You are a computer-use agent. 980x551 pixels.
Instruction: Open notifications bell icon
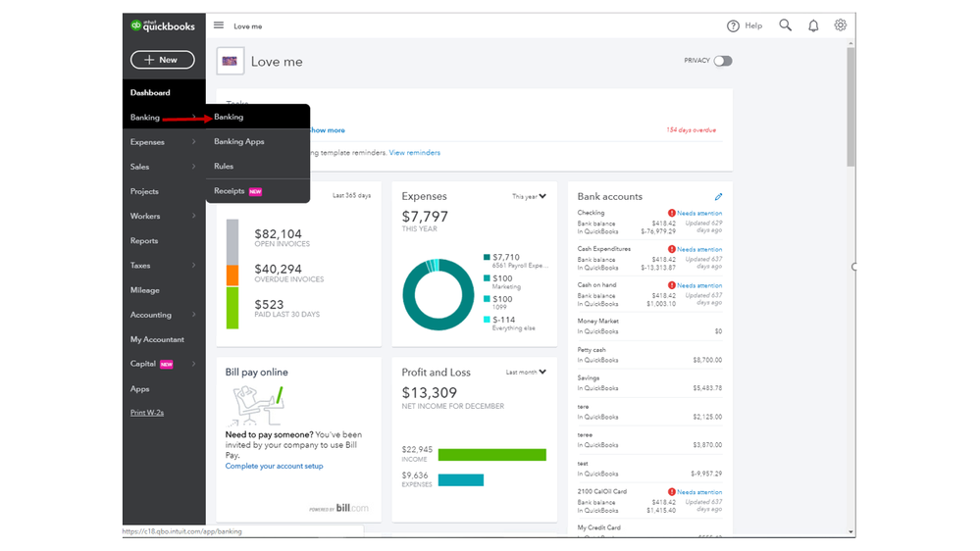(x=813, y=25)
